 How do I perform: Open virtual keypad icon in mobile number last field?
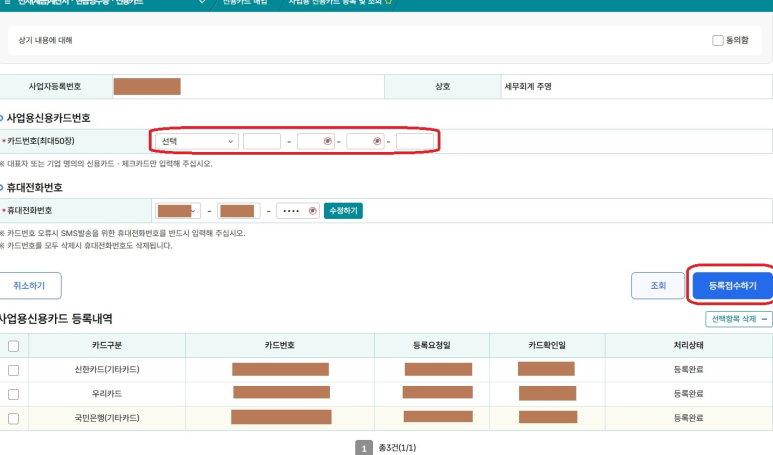[x=313, y=211]
